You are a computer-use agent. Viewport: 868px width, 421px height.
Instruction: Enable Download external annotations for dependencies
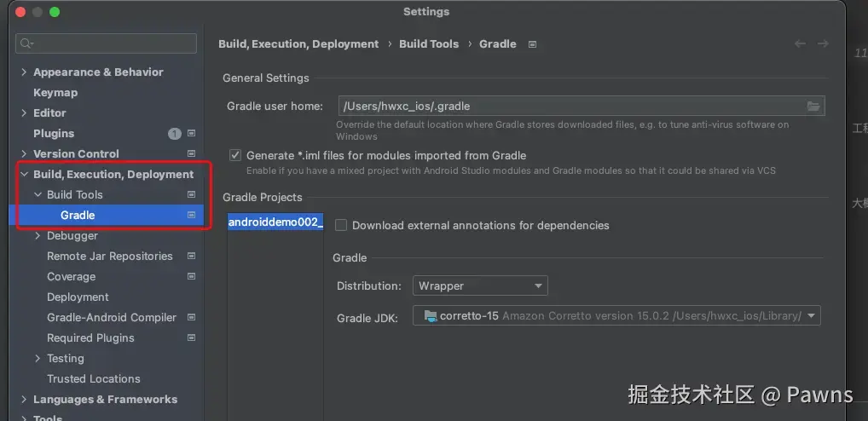(x=341, y=226)
